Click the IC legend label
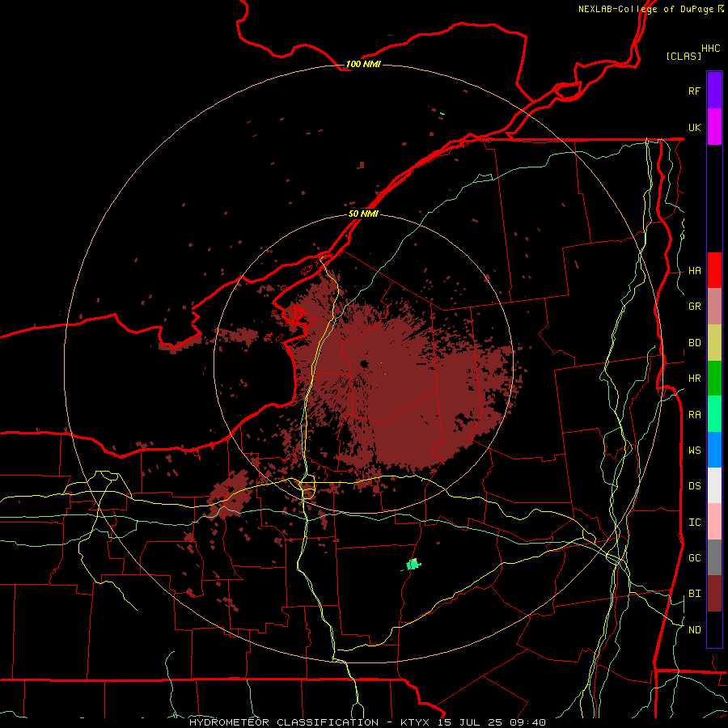Screen dimensions: 728x728 (695, 523)
